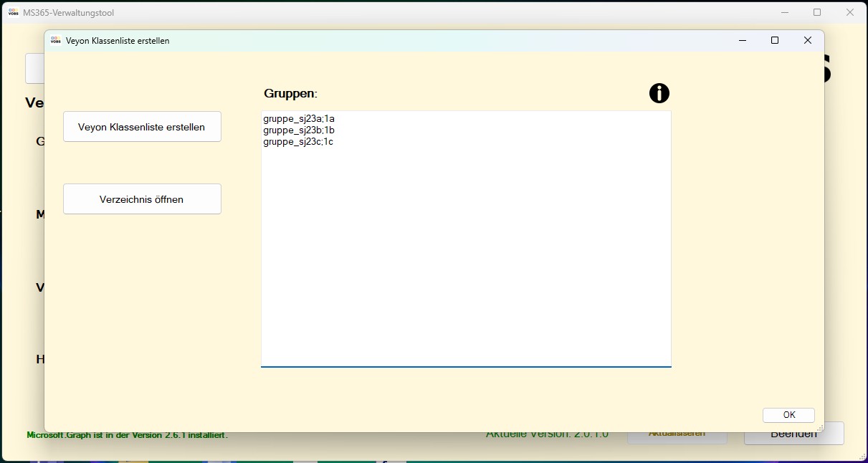
Task: Minimize the Veyon Klassenliste erstellen dialog
Action: coord(742,41)
